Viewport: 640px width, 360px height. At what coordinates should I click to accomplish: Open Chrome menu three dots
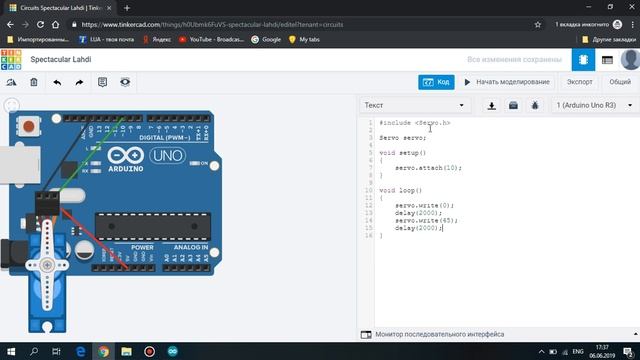632,24
